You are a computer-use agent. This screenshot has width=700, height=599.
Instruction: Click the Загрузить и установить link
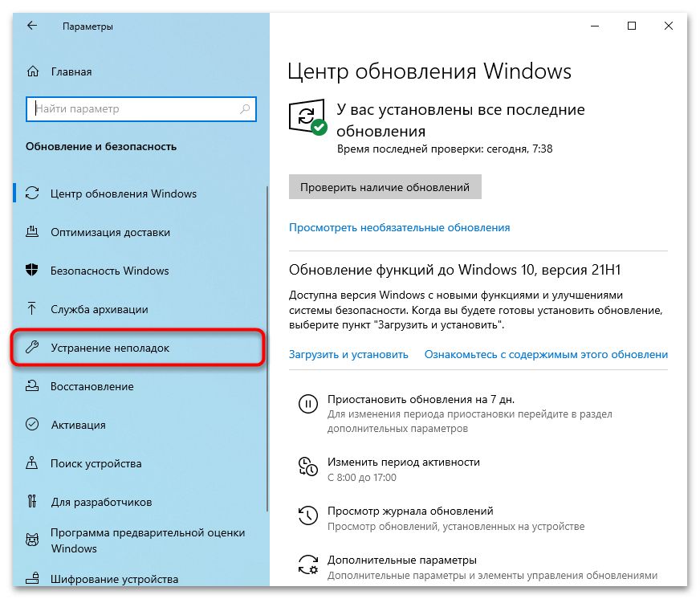[348, 355]
